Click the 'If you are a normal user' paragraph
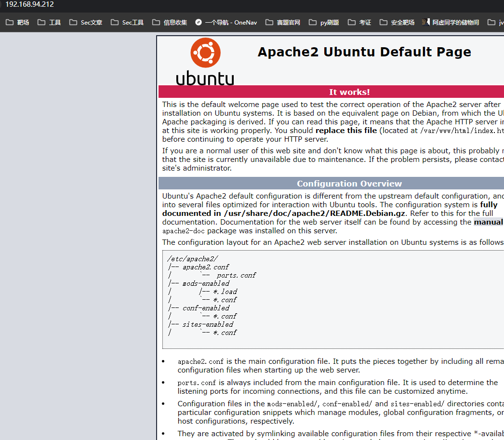This screenshot has height=440, width=504. pos(333,160)
